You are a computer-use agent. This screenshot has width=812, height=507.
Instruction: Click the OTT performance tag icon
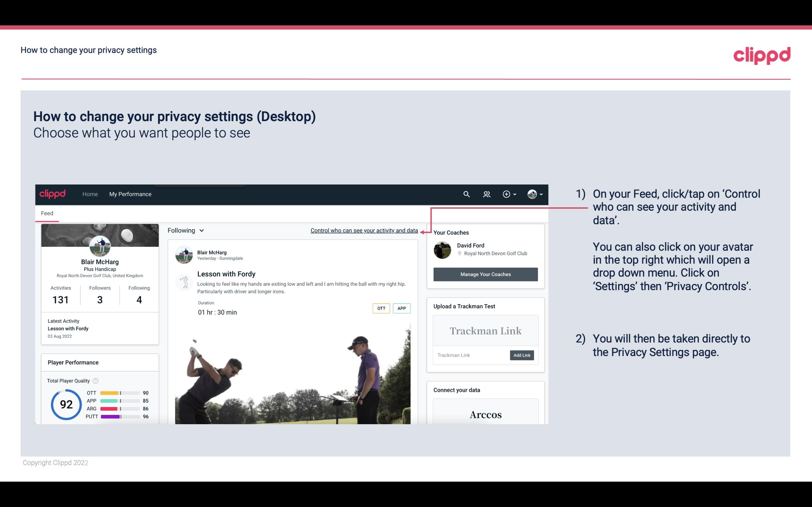tap(381, 308)
